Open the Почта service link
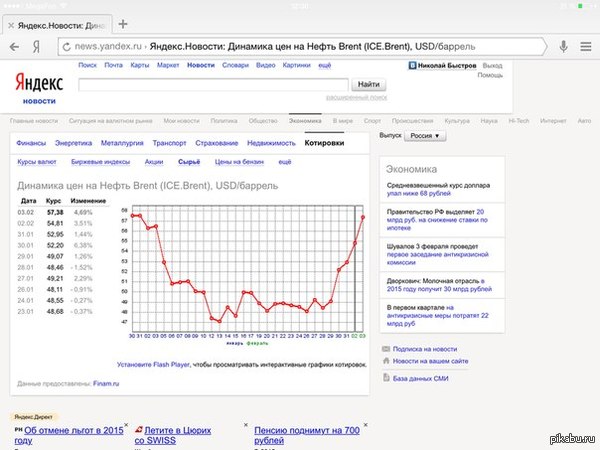This screenshot has height=450, width=600. coord(114,65)
